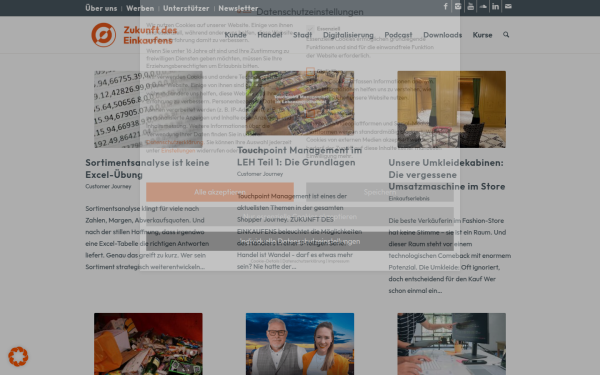Open the Über uns top menu

(101, 8)
